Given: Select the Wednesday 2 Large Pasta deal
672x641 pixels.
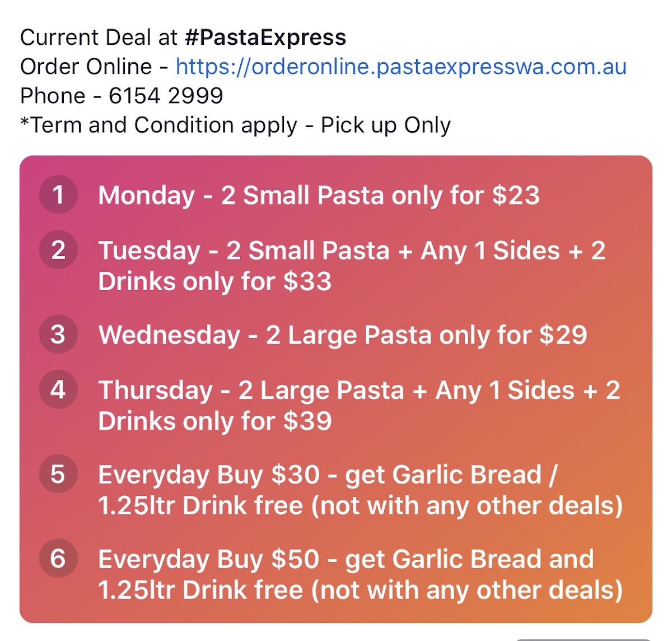Looking at the screenshot, I should pos(343,335).
